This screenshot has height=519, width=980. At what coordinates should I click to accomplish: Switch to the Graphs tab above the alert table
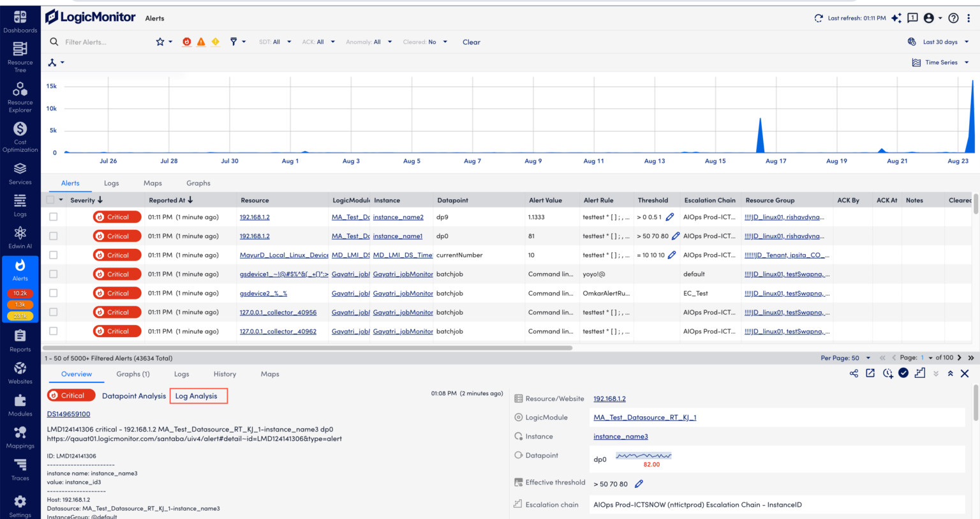(x=198, y=183)
